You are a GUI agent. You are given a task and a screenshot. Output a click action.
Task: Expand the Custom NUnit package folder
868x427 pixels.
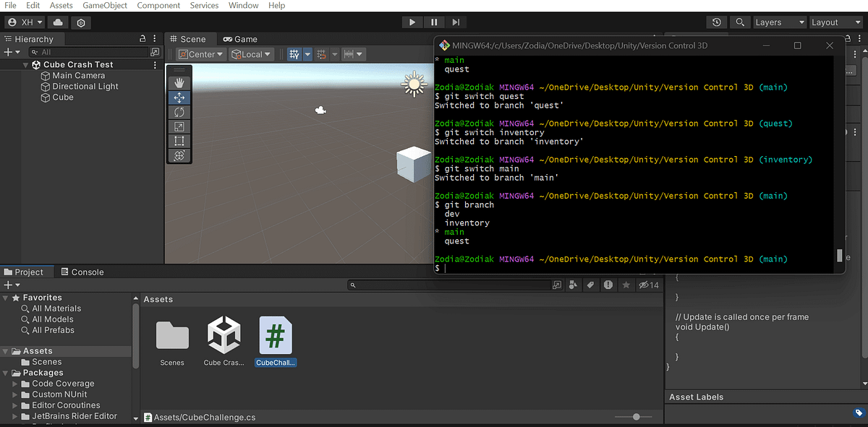point(15,394)
